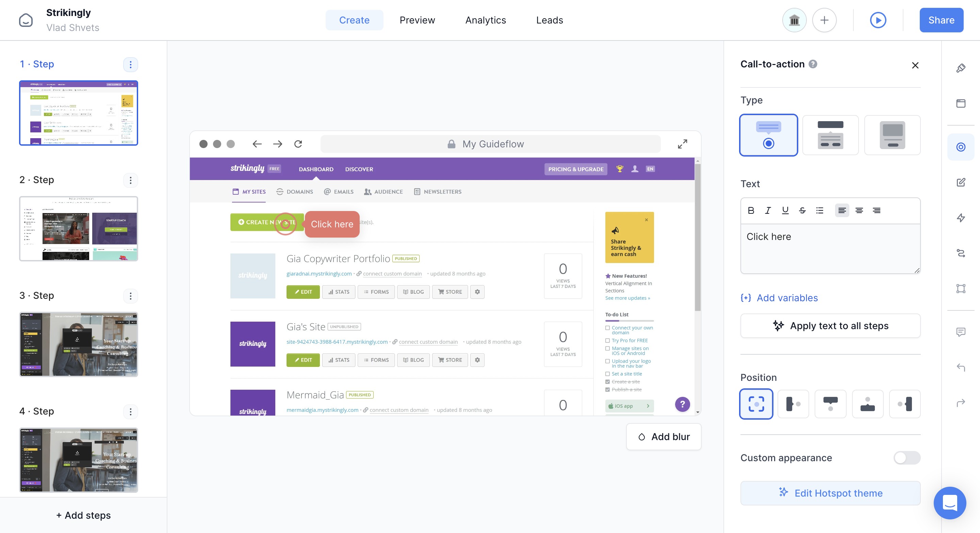This screenshot has height=533, width=980.
Task: Click Apply text to all steps
Action: pos(830,326)
